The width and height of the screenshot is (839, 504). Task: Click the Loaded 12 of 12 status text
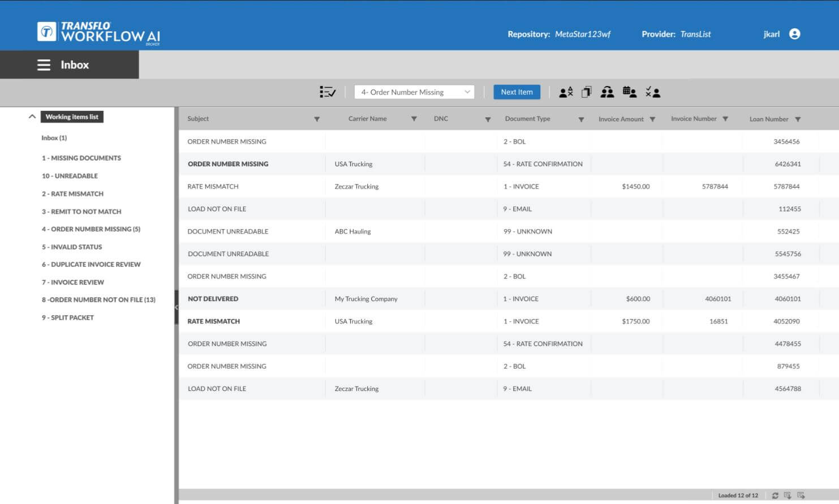(x=738, y=496)
